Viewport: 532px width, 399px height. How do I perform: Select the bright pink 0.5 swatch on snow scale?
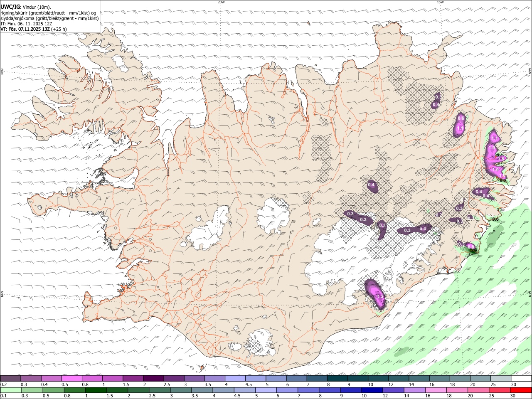tap(71, 379)
